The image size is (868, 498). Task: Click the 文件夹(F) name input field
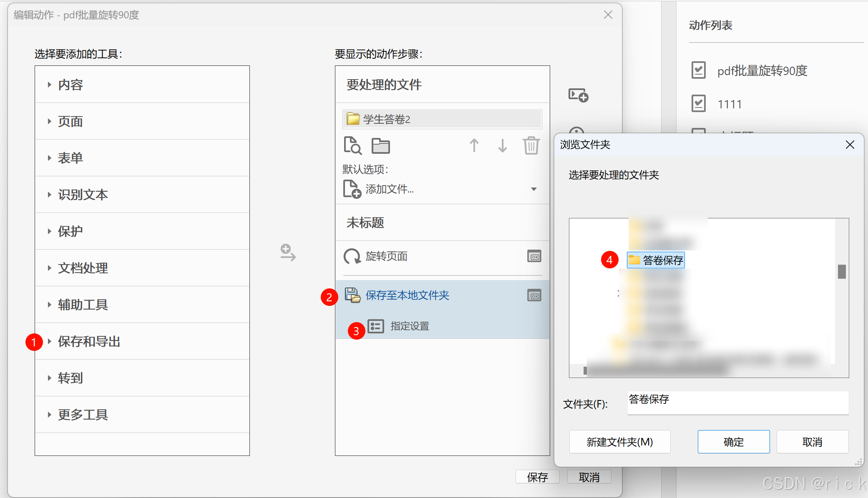coord(737,403)
